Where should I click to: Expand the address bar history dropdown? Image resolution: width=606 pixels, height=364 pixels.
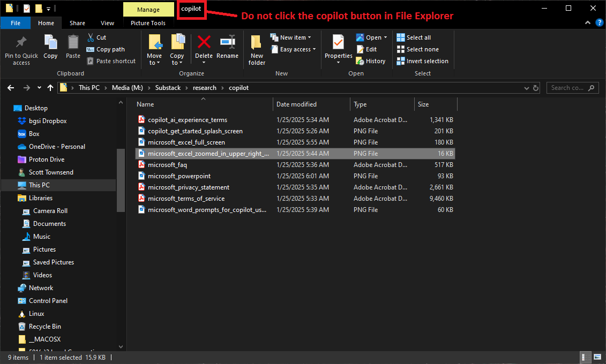[526, 88]
